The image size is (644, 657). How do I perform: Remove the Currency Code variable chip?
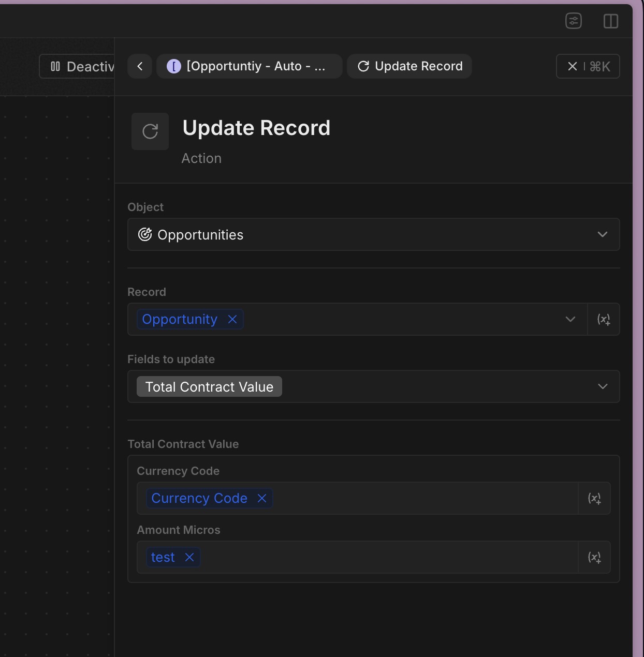(262, 498)
